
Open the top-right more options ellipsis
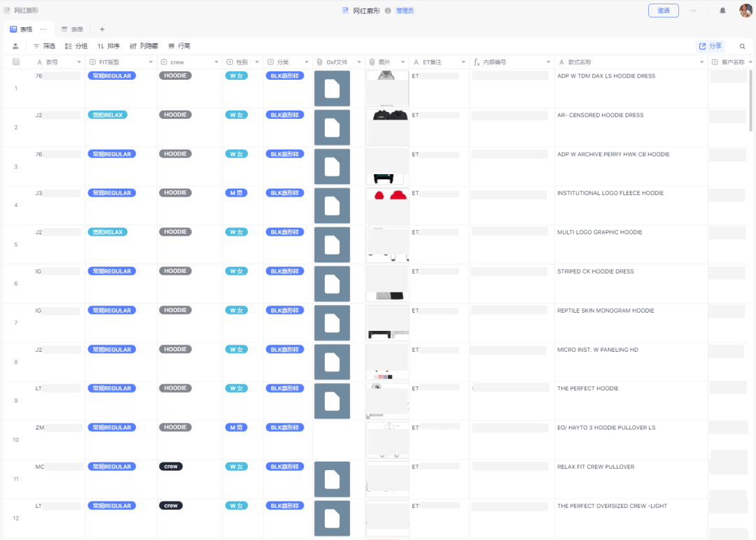point(693,10)
